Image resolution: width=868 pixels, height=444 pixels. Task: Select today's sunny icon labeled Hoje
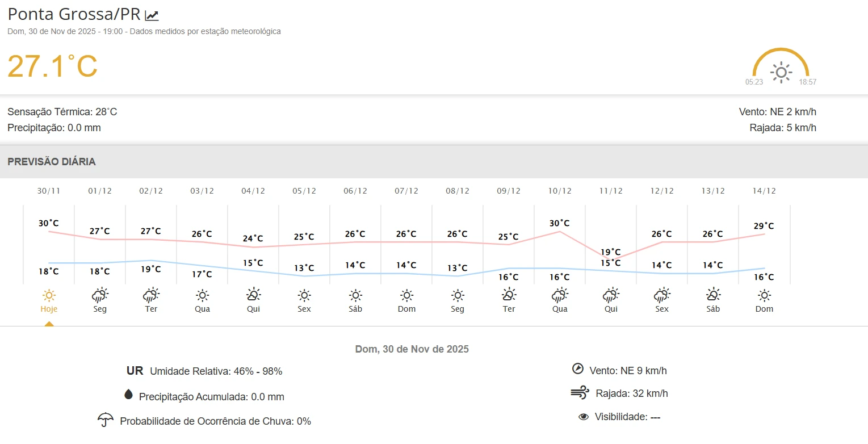49,295
